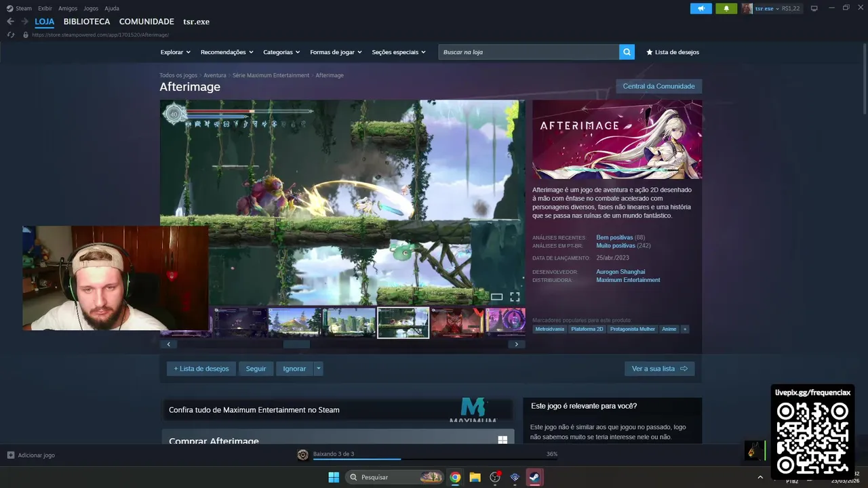Expand the Explorar dropdown
Image resolution: width=868 pixels, height=488 pixels.
pos(175,52)
